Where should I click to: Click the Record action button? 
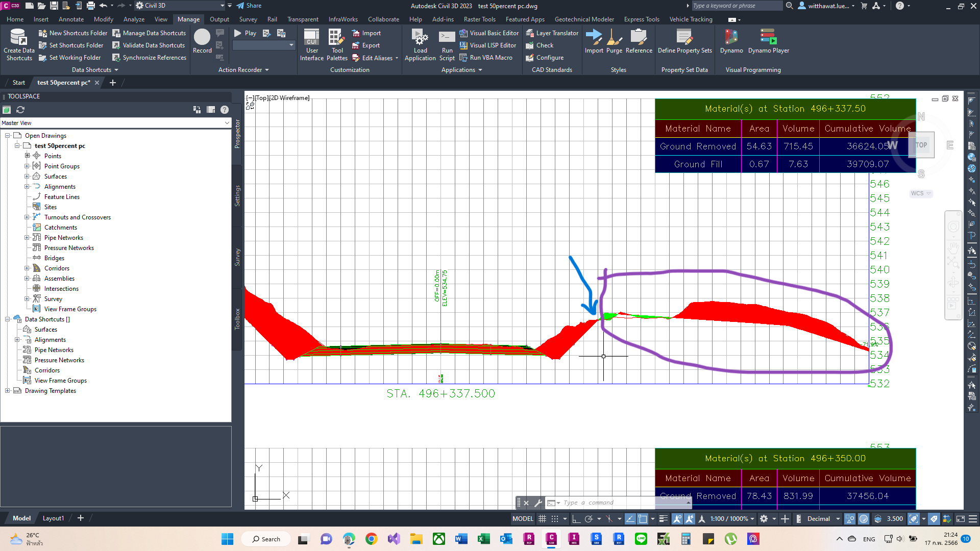coord(202,41)
